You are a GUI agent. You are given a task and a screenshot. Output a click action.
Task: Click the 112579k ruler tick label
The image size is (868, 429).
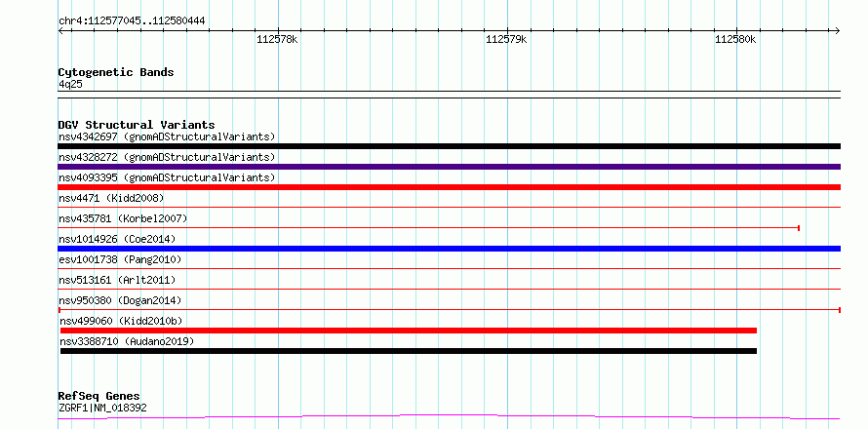click(506, 40)
